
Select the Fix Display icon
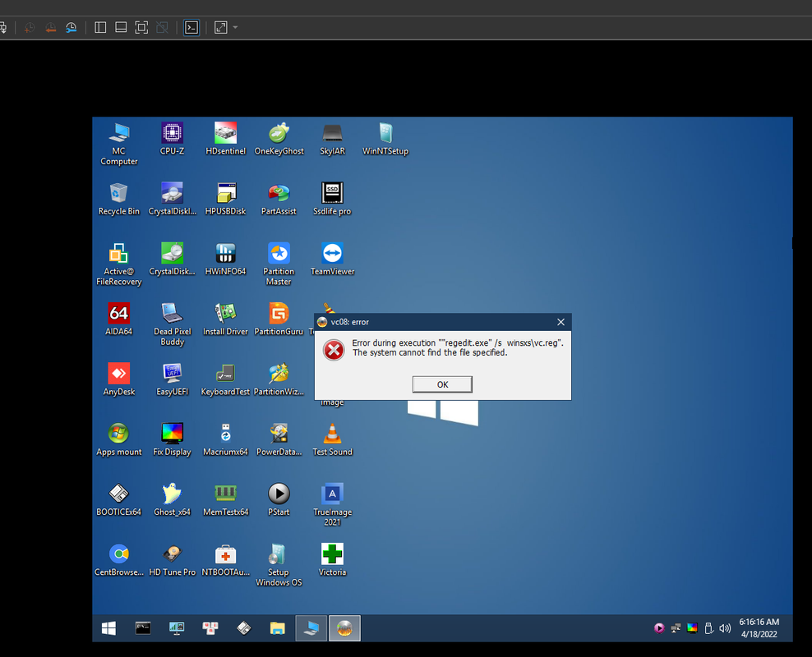172,439
